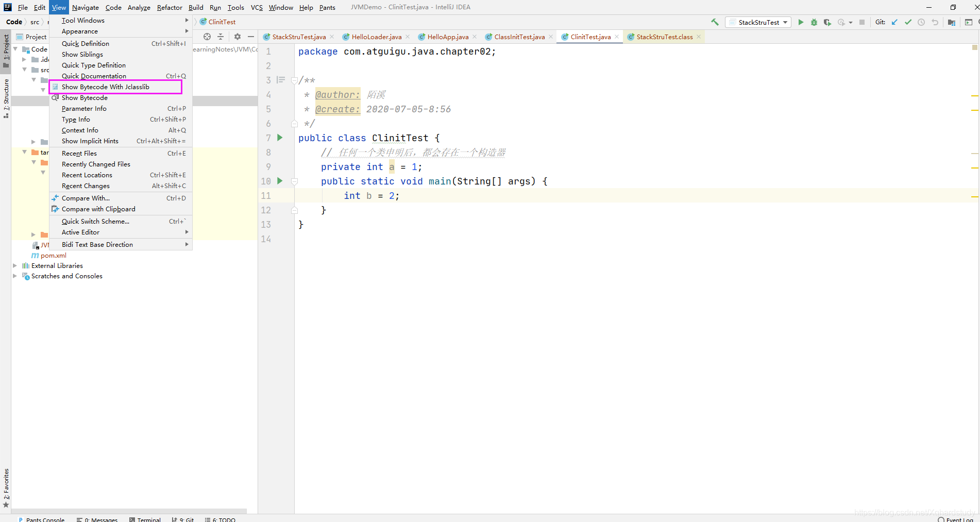
Task: Click Collapse All icon in Project panel
Action: (x=221, y=37)
